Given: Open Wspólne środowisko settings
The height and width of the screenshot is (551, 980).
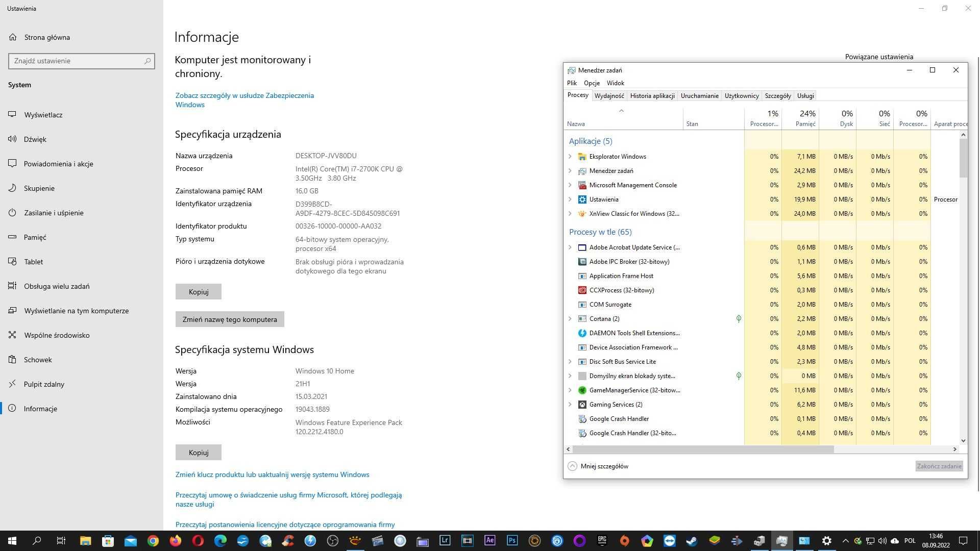Looking at the screenshot, I should [x=57, y=335].
